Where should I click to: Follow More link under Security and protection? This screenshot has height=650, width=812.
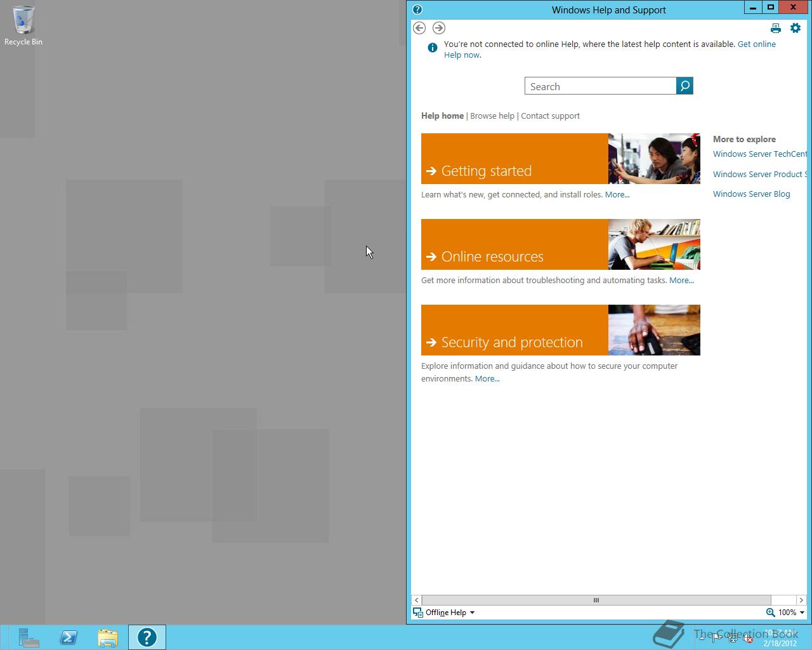(487, 379)
